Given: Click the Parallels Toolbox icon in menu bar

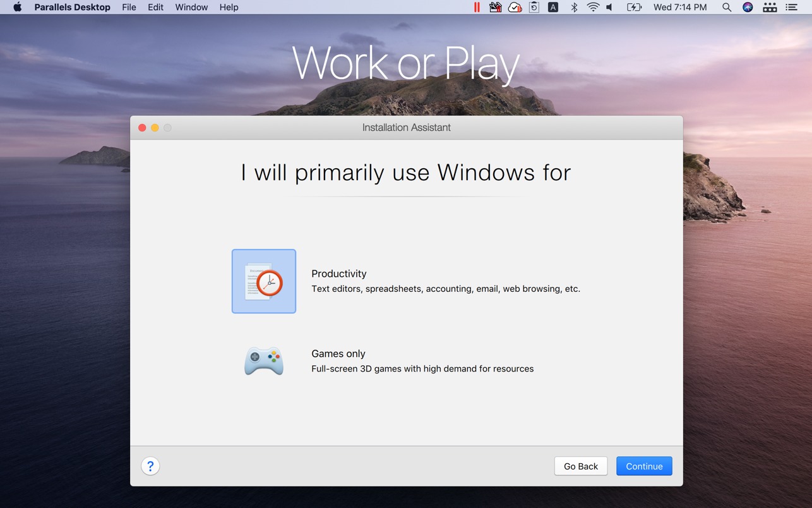Looking at the screenshot, I should click(x=496, y=8).
